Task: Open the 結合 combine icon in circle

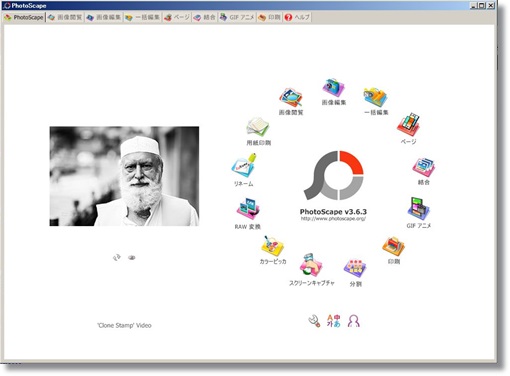Action: tap(423, 166)
